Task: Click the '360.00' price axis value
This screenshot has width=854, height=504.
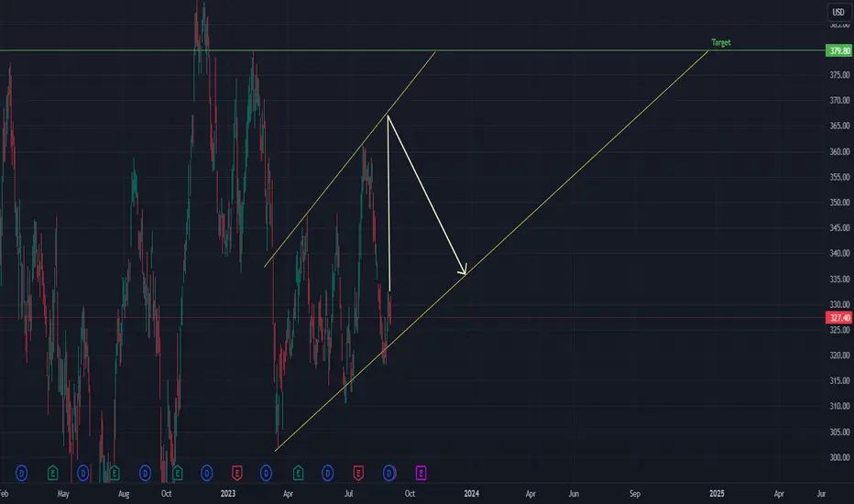Action: click(x=839, y=151)
